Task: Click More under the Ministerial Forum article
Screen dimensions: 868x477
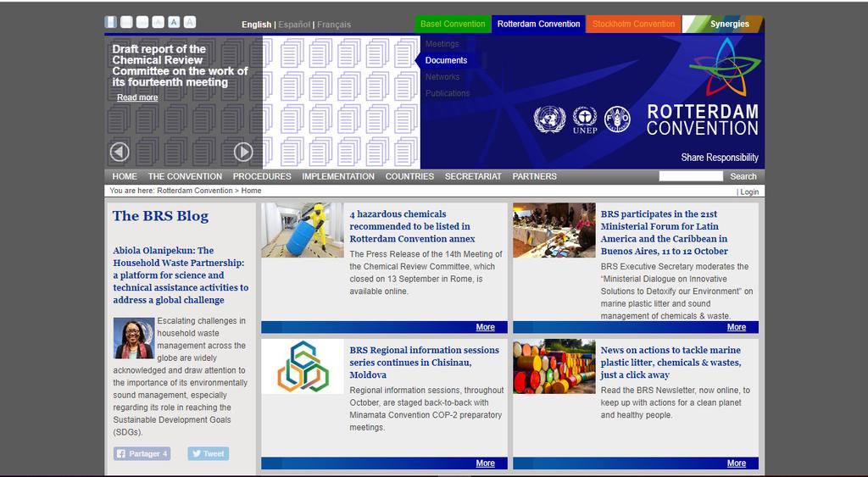Action: click(737, 327)
